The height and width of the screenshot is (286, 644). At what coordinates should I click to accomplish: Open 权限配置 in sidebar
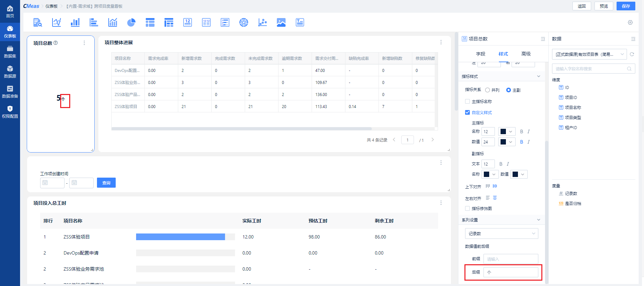tap(10, 112)
